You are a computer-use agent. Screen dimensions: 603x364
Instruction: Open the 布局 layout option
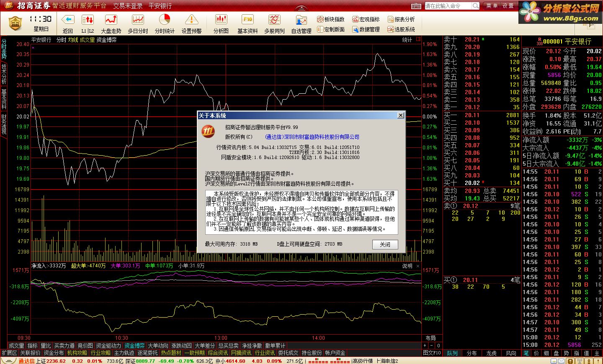(431, 338)
